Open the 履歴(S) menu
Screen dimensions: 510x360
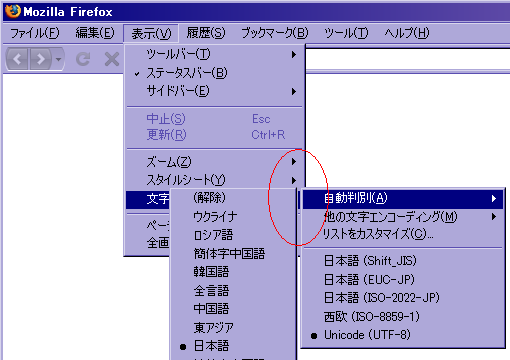[x=206, y=33]
